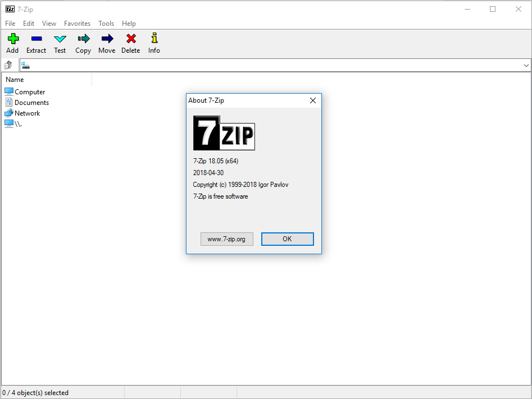Screen dimensions: 532x399
Task: Expand the address bar dropdown arrow
Action: pos(526,66)
